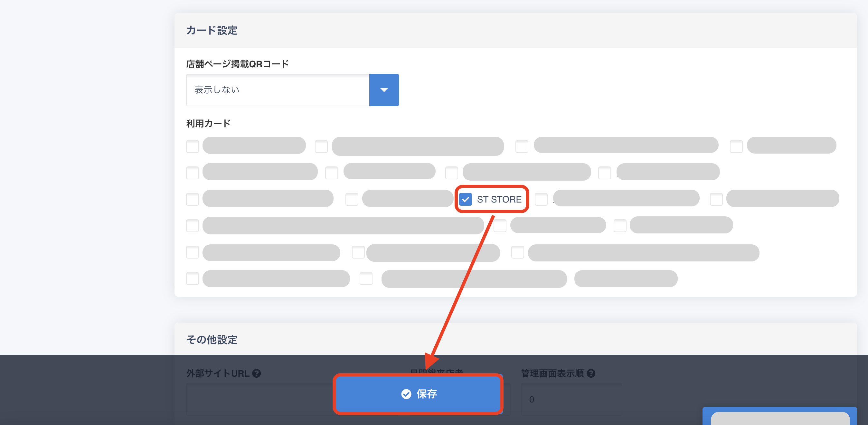The height and width of the screenshot is (425, 868).
Task: Click 管理画面表示順 field showing 0
Action: (x=571, y=399)
